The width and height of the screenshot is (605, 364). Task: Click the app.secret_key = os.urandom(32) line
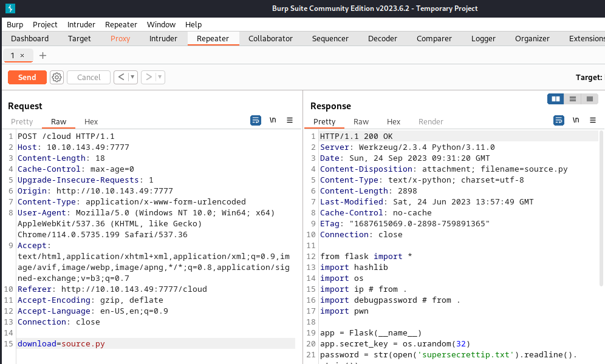click(x=395, y=343)
